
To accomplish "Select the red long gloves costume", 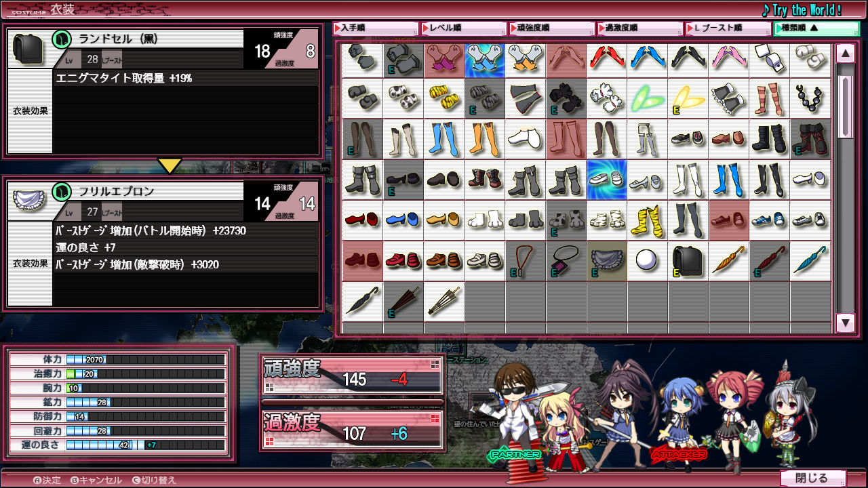I will [607, 60].
